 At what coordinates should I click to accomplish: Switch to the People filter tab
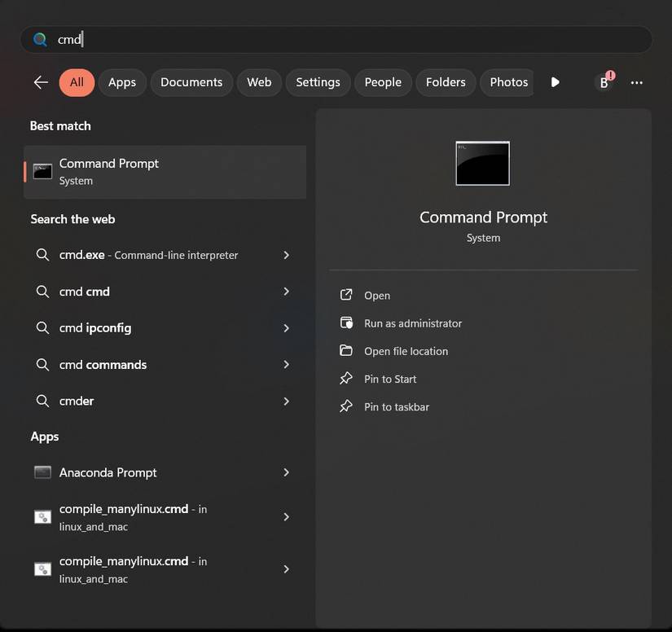pos(383,82)
